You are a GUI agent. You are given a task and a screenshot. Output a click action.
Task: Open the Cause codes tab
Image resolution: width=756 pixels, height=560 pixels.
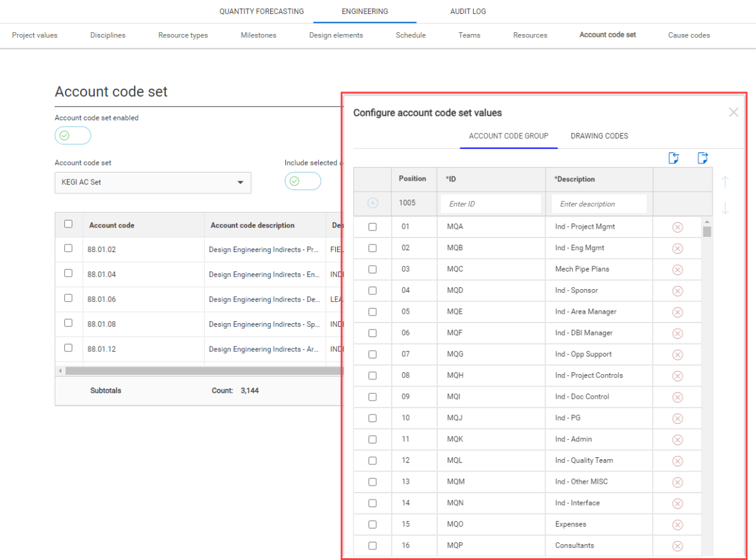tap(689, 35)
